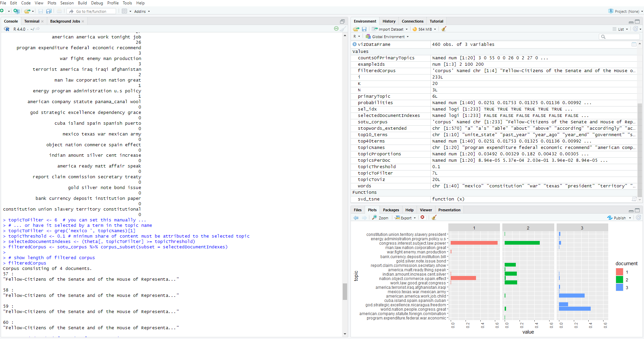Switch to the History tab
Screen dimensions: 644x339
(x=389, y=21)
